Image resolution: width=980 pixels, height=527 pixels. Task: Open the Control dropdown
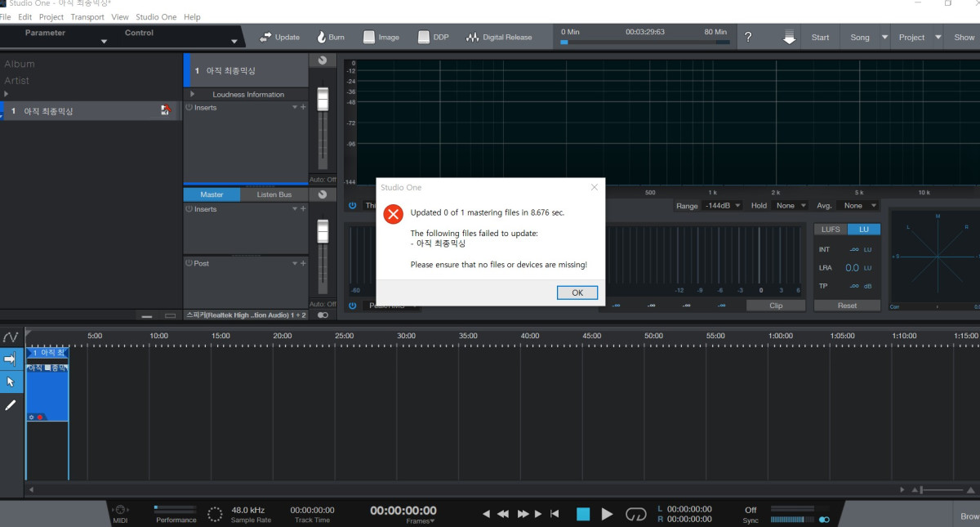(234, 41)
